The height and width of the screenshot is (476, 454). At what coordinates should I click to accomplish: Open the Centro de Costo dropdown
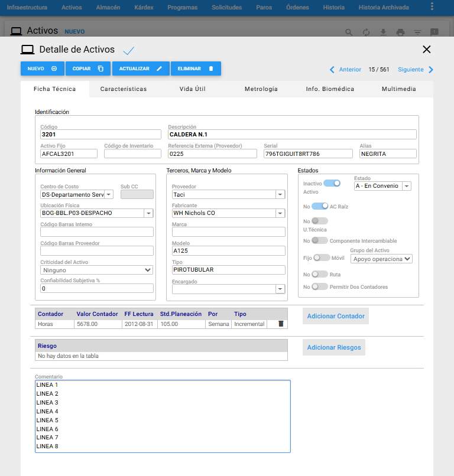109,194
